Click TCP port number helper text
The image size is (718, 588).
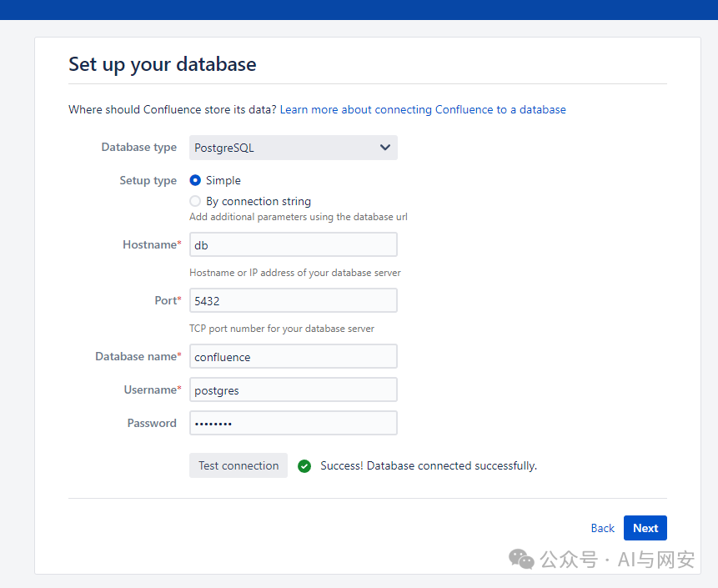(282, 329)
